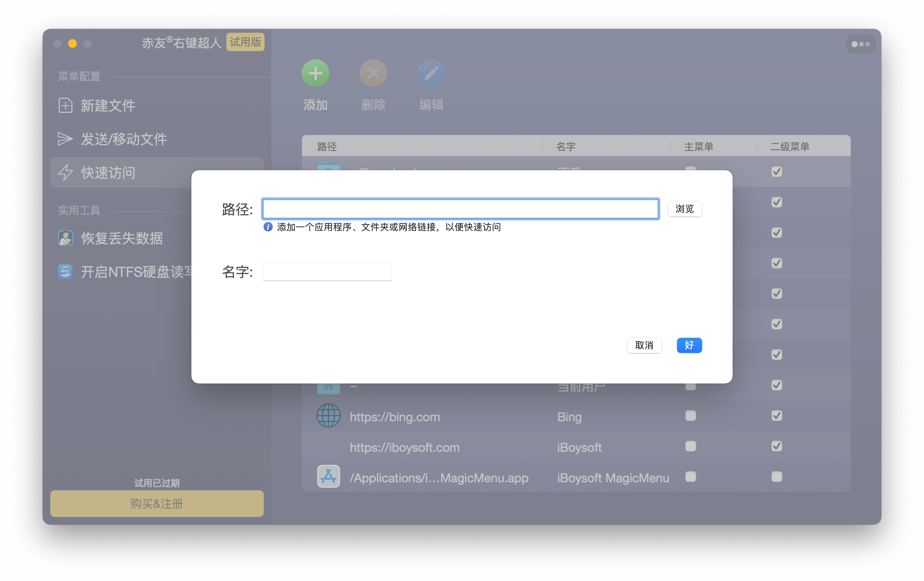Toggle submenu checkbox for 当前用户 row

(x=776, y=385)
